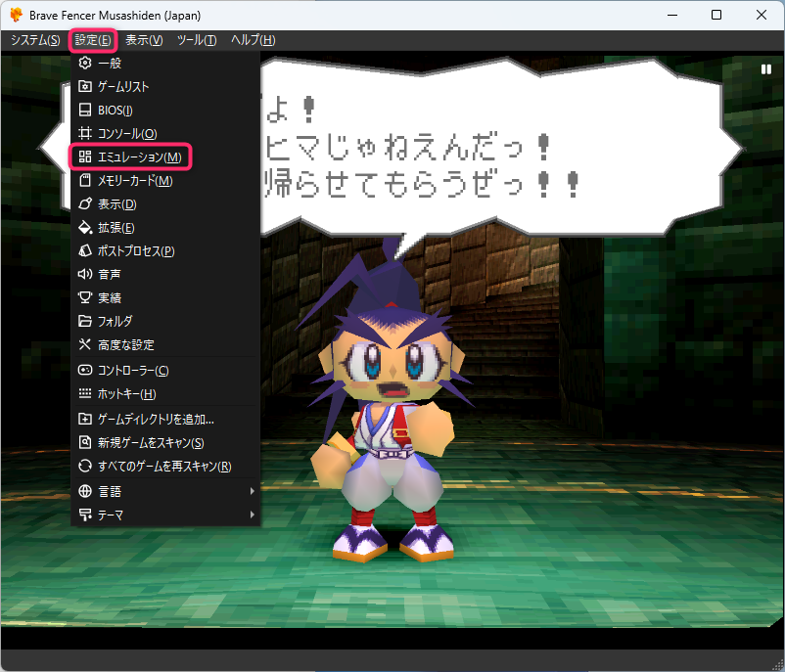This screenshot has height=672, width=785.
Task: Click the 拡張 paint bucket icon
Action: (85, 228)
